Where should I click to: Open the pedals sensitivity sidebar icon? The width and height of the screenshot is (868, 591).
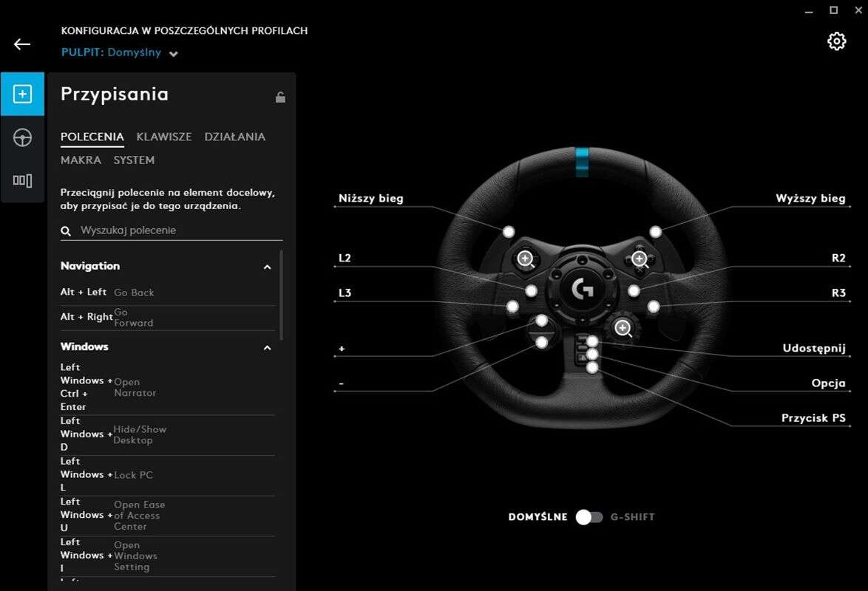point(22,180)
